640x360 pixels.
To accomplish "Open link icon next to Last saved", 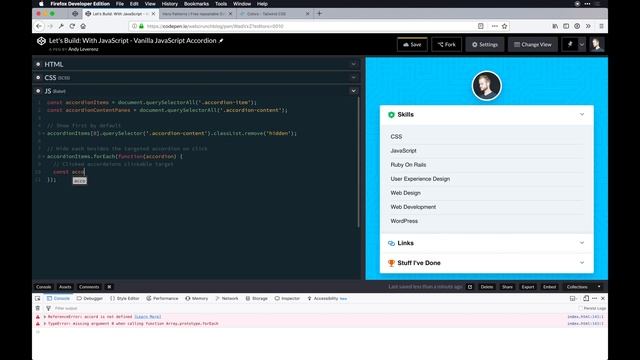I will point(470,287).
